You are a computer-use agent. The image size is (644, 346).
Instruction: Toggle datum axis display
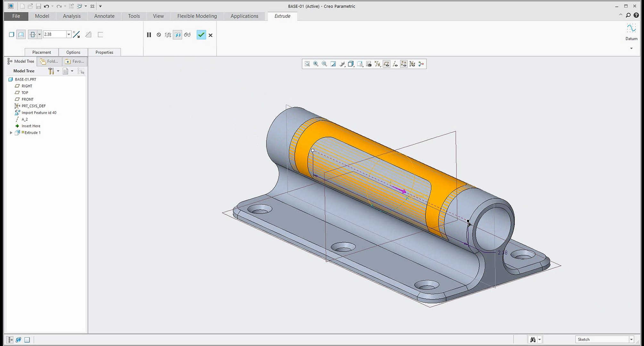[395, 64]
